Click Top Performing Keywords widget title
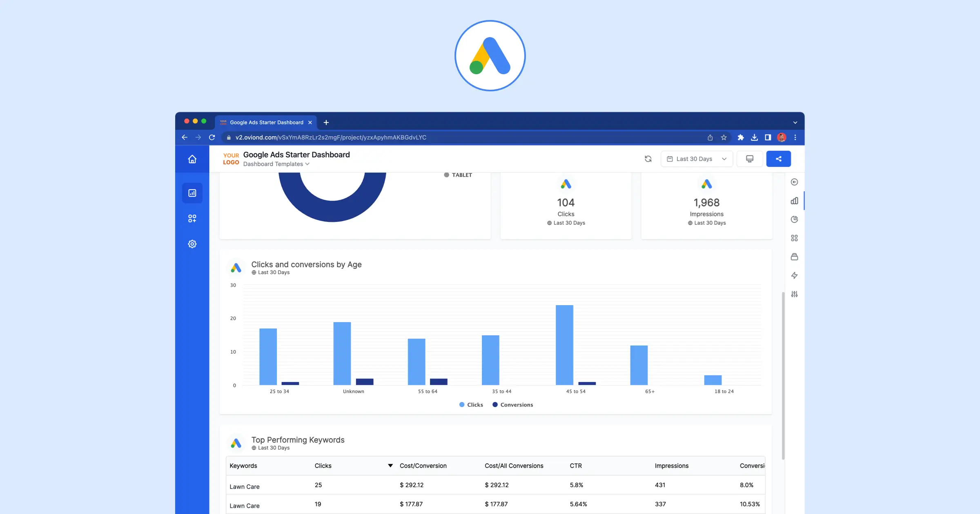 [x=298, y=440]
